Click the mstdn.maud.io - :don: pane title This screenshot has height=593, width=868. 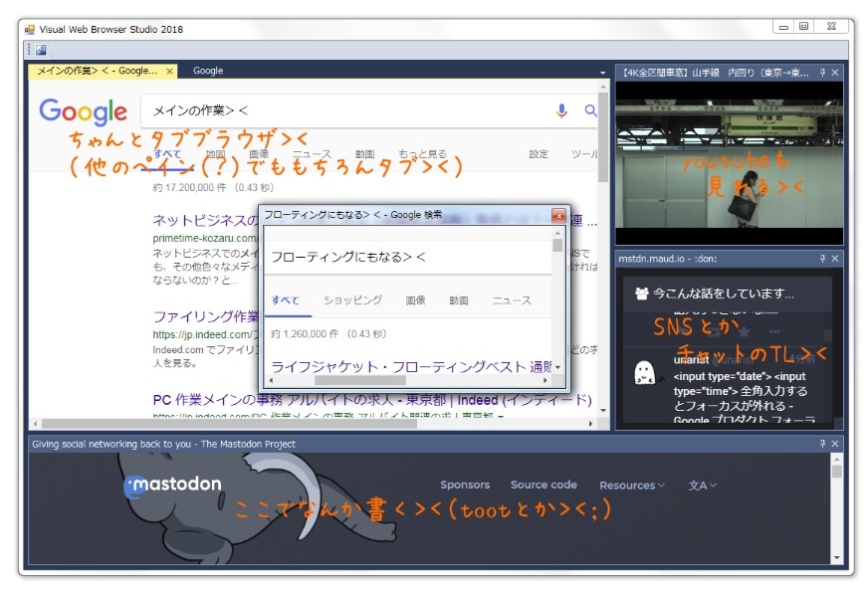[x=668, y=259]
